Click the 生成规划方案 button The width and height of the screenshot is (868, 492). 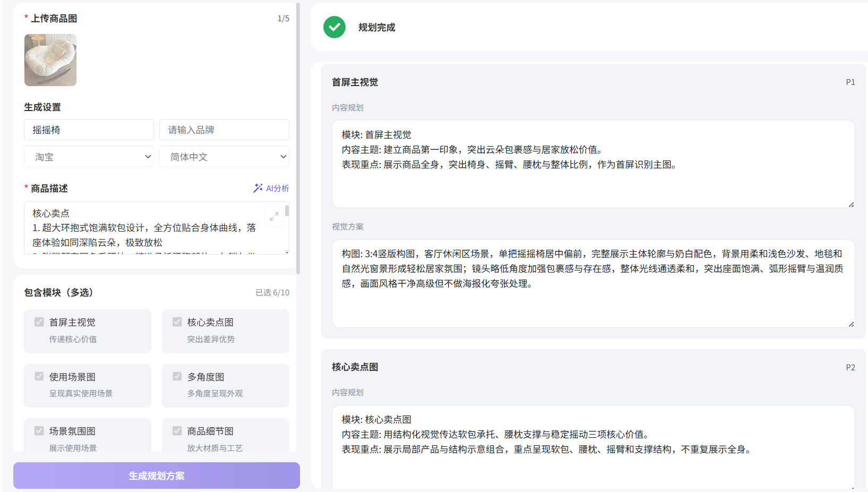click(157, 476)
